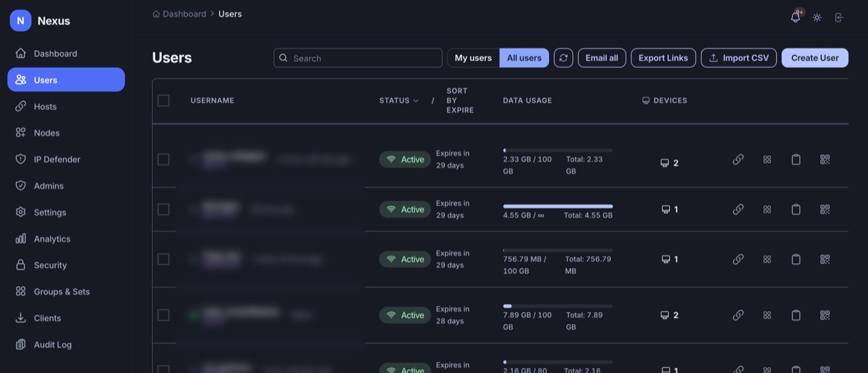
Task: Click clipboard icon for the 756.79 MB user
Action: (x=796, y=259)
